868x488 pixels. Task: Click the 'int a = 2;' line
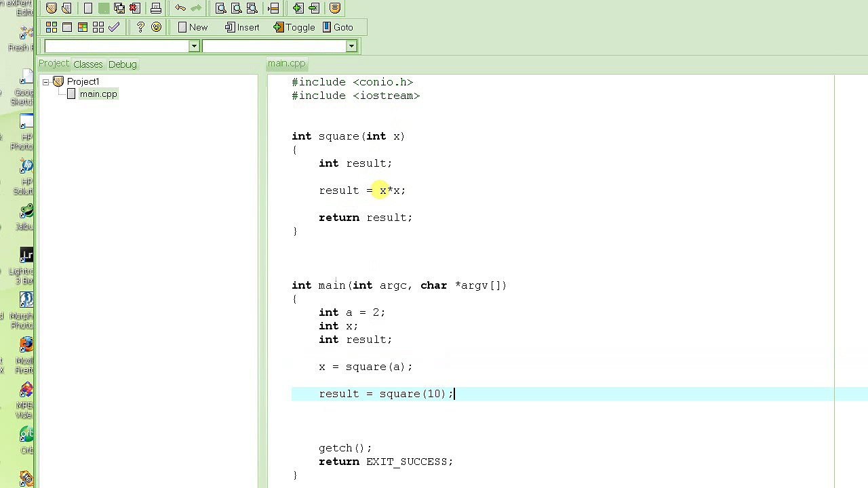pos(352,312)
